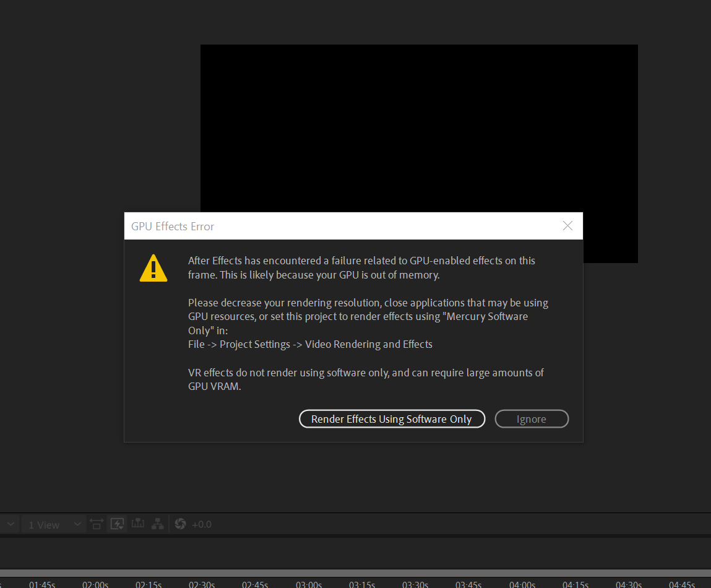Click the Reset Exposure aperture icon
The height and width of the screenshot is (588, 711).
click(180, 524)
